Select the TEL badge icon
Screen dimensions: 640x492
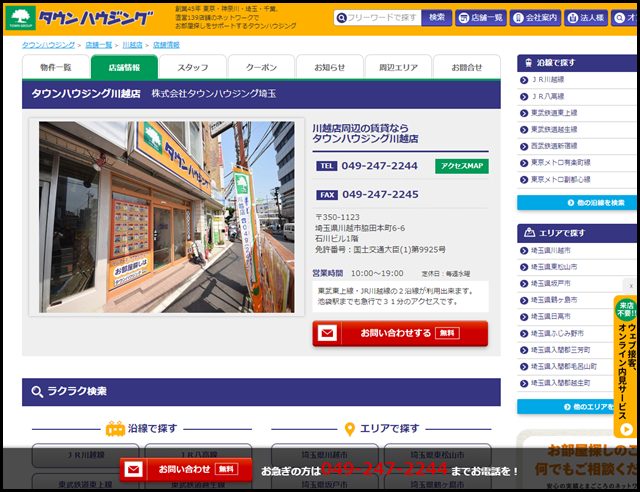click(x=327, y=166)
